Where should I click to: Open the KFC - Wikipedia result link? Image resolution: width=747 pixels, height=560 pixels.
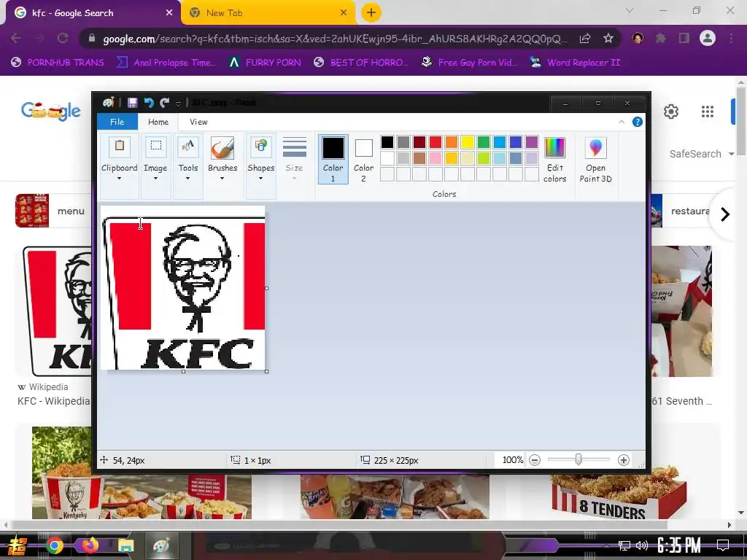53,401
